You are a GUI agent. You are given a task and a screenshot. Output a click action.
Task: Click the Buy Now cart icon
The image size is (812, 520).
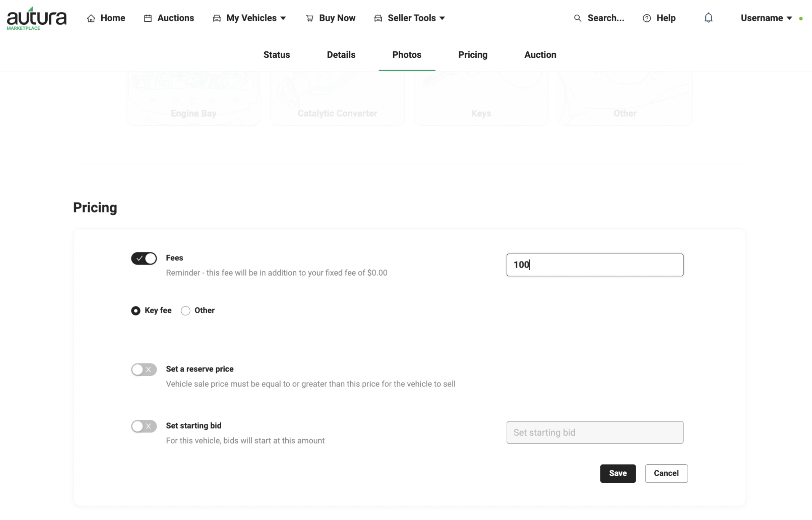click(x=310, y=18)
